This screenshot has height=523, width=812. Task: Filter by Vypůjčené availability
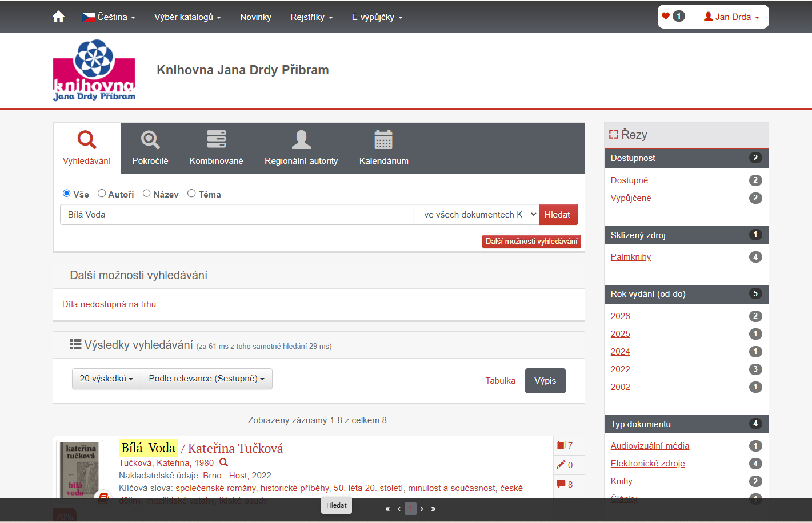631,198
